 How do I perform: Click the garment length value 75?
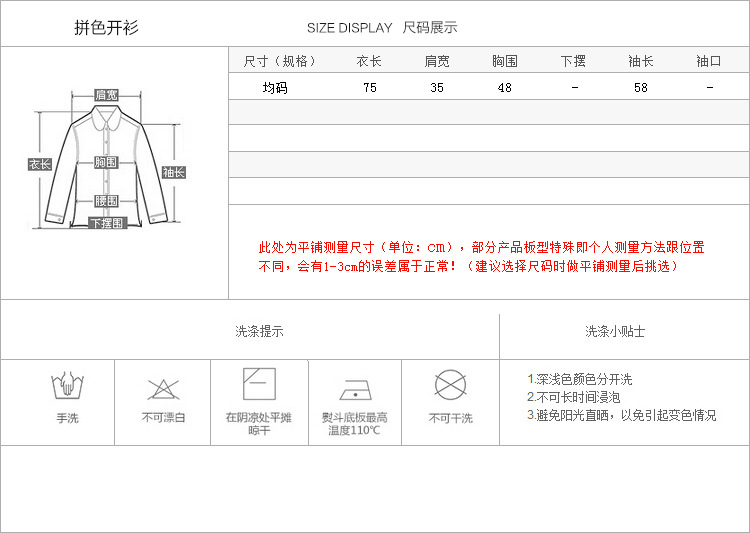[x=370, y=87]
